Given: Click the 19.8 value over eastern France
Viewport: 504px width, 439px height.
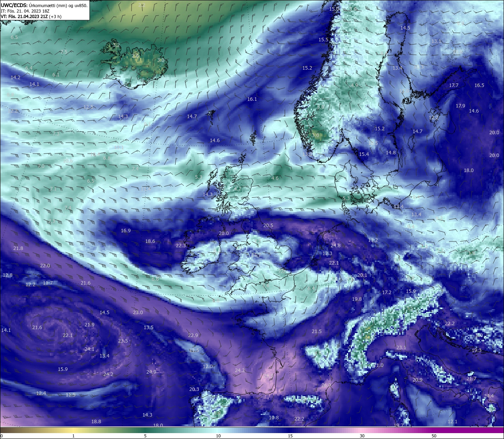Looking at the screenshot, I should click(x=357, y=299).
